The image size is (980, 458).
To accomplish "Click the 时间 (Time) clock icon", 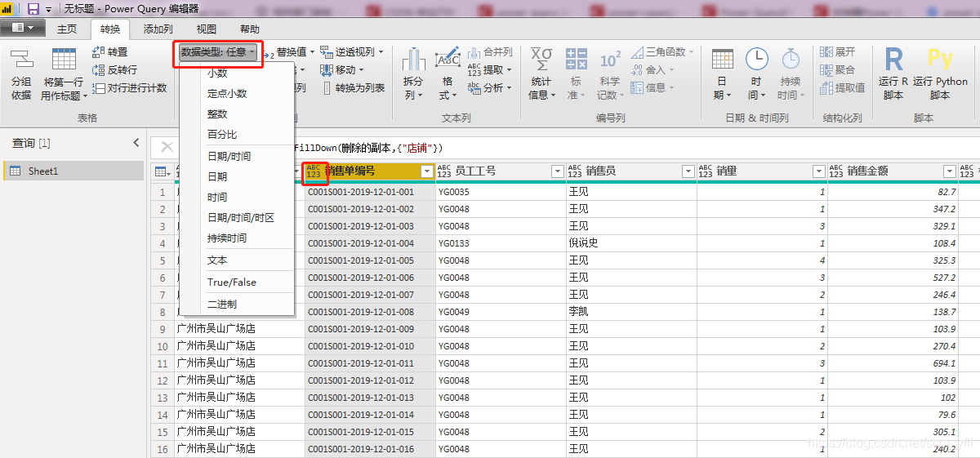I will [756, 59].
